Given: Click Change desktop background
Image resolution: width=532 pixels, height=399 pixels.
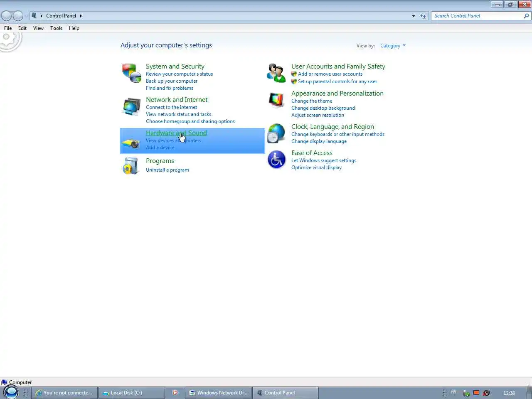Looking at the screenshot, I should [x=323, y=108].
